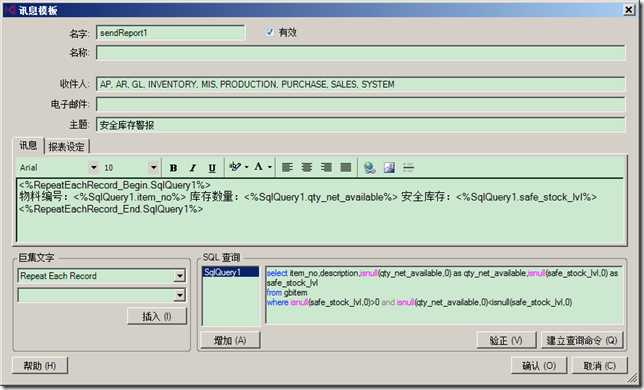This screenshot has height=390, width=644.
Task: Click the 名字 field containing sendReport1
Action: [170, 33]
